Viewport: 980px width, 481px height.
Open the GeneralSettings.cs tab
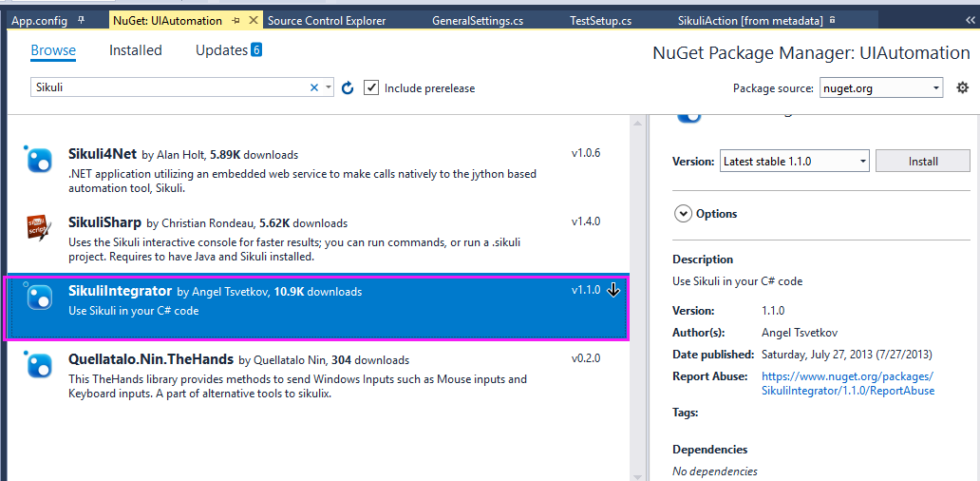click(478, 21)
